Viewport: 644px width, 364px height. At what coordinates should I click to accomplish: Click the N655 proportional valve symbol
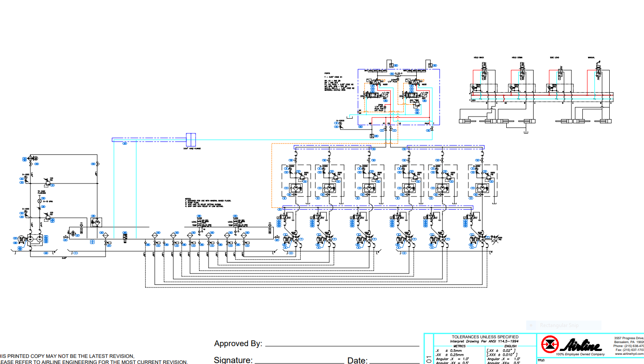tap(415, 82)
